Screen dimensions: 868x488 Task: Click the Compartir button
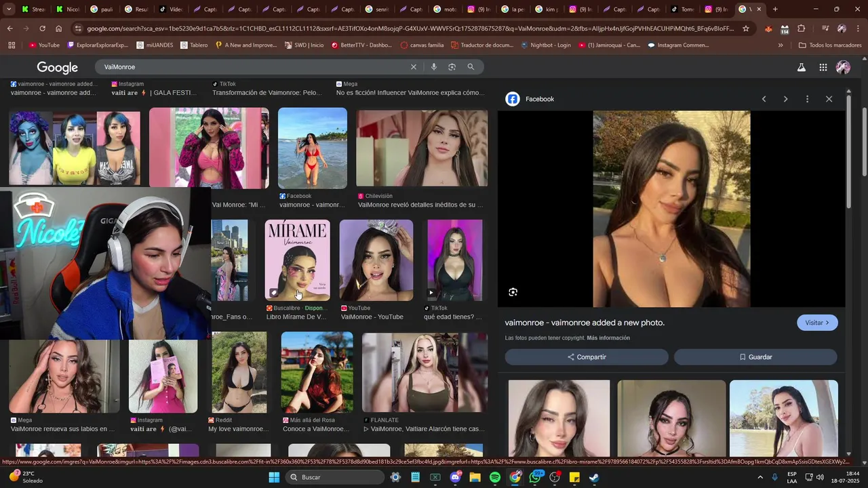587,357
